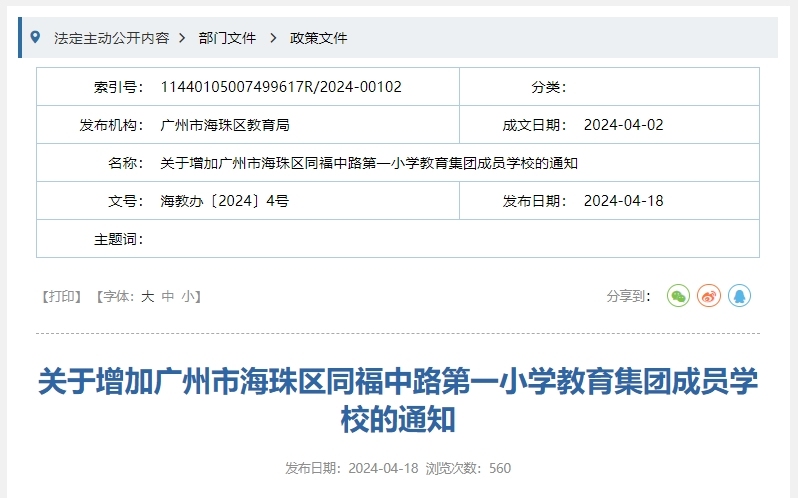
Task: Set font size to 大 (large)
Action: 147,296
